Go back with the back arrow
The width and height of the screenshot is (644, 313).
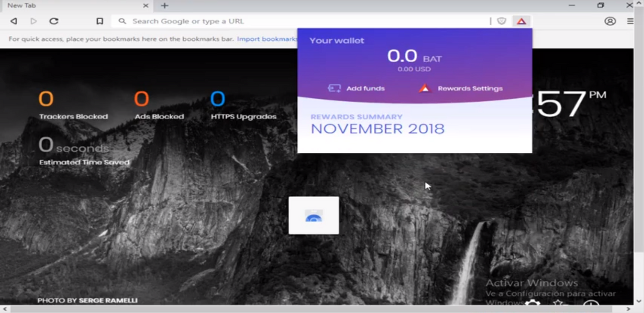click(x=14, y=21)
